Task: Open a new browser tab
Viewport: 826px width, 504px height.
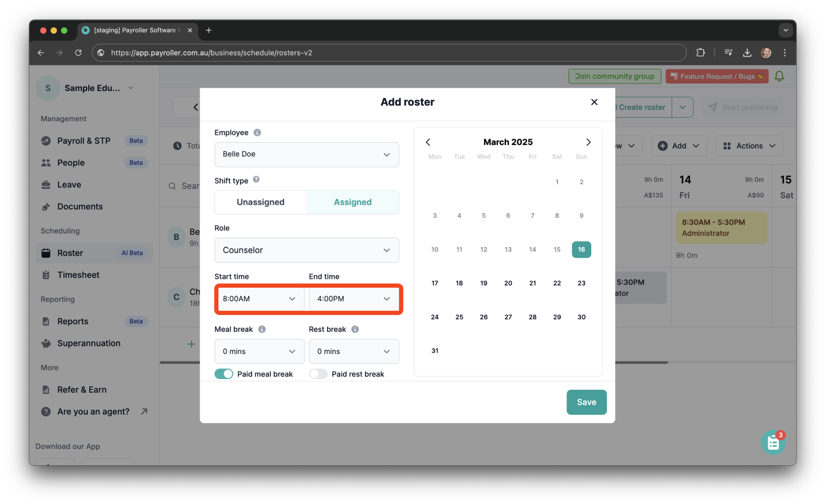Action: click(x=208, y=30)
